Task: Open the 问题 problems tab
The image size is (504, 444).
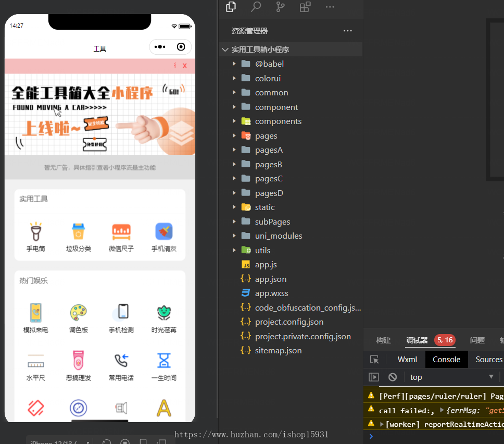Action: 477,340
